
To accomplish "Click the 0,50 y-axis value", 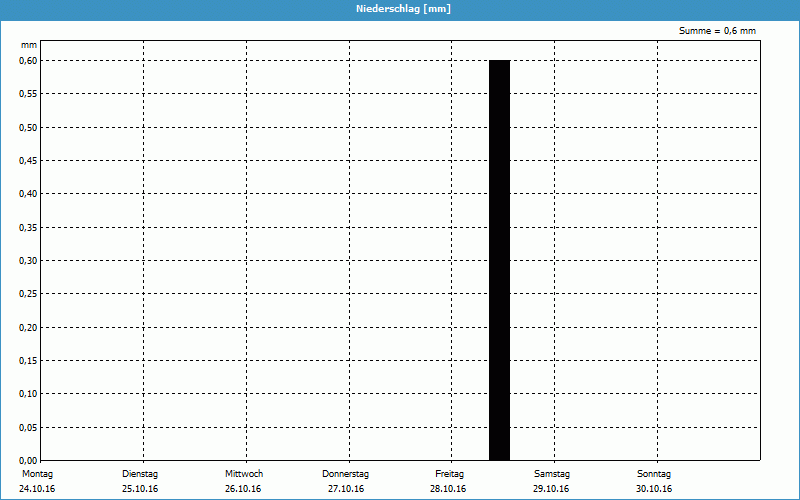I will 28,128.
